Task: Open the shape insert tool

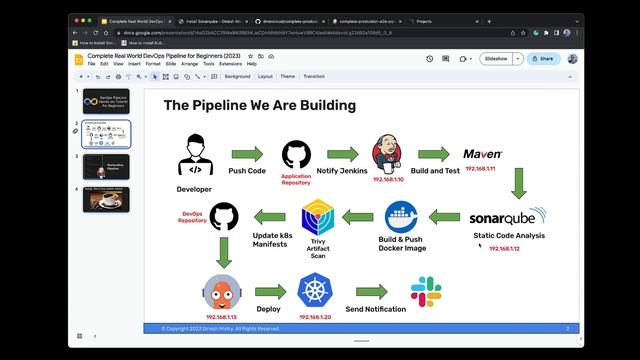Action: 187,76
